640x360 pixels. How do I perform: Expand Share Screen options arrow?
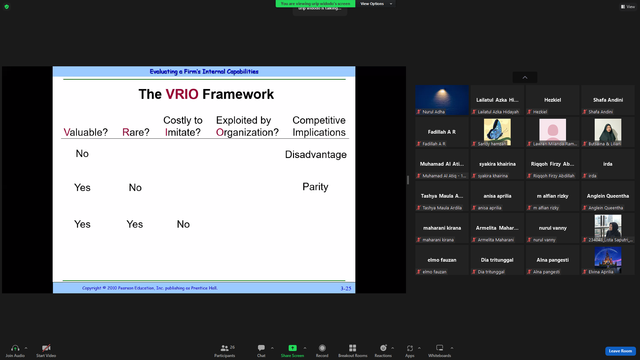click(x=305, y=348)
